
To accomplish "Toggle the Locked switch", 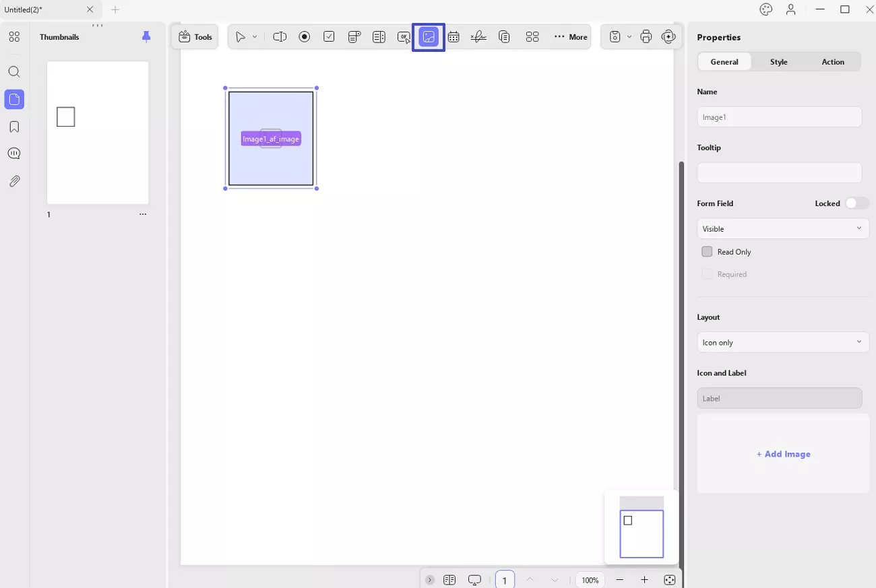I will click(x=856, y=203).
